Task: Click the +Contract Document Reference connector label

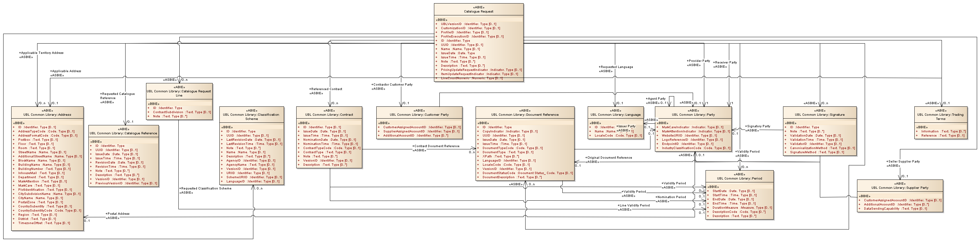Action: 436,146
